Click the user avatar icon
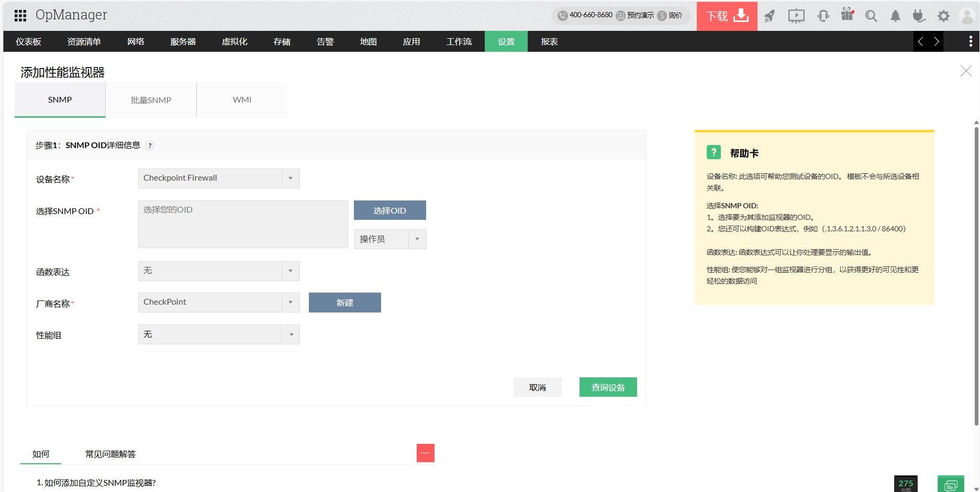This screenshot has width=980, height=492. click(x=967, y=16)
